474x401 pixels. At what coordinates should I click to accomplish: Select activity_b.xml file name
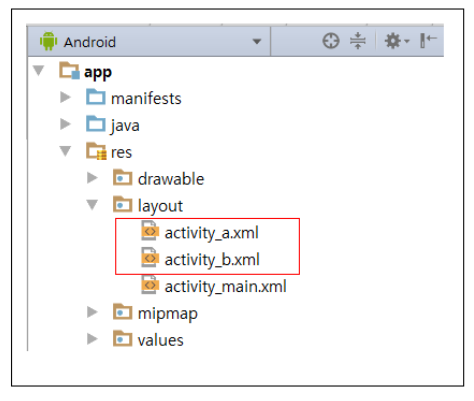[x=212, y=260]
